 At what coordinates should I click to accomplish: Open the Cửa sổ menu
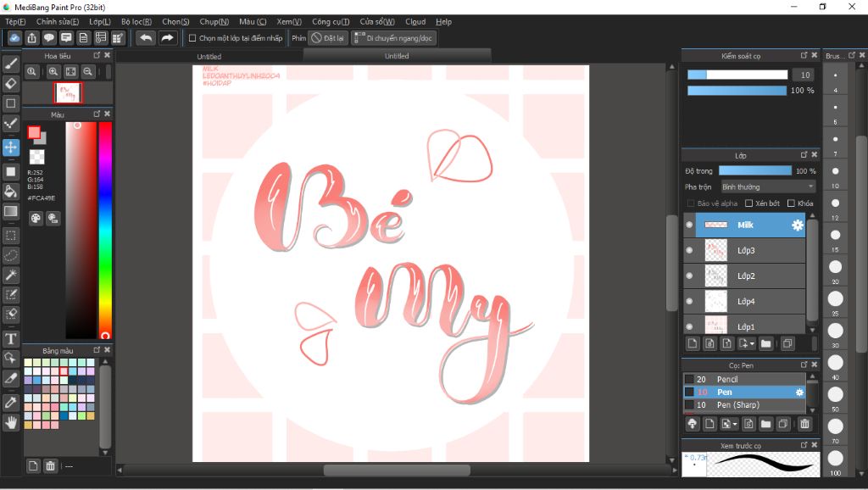(377, 21)
